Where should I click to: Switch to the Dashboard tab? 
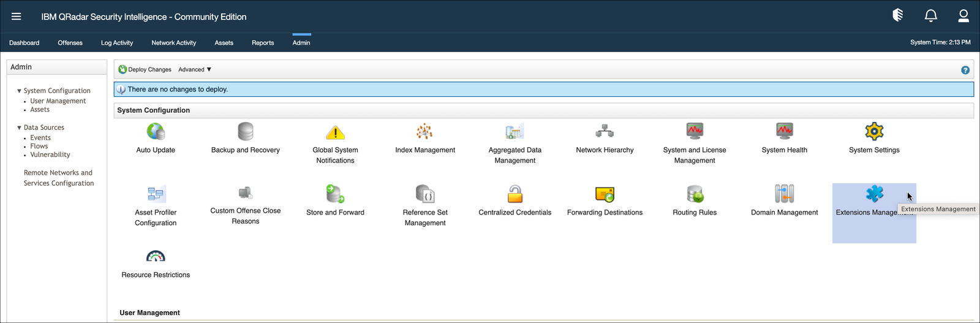point(24,43)
